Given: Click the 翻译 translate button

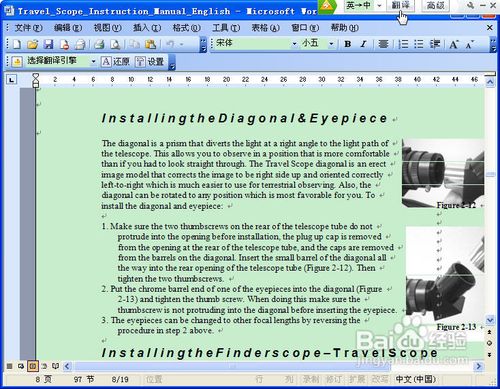Looking at the screenshot, I should [401, 5].
